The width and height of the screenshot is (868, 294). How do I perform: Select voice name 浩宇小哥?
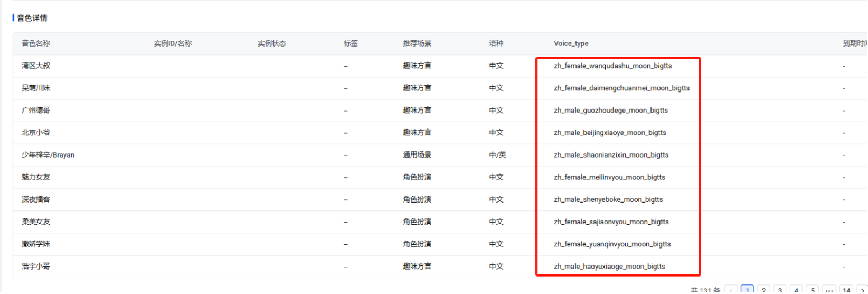pyautogui.click(x=36, y=266)
